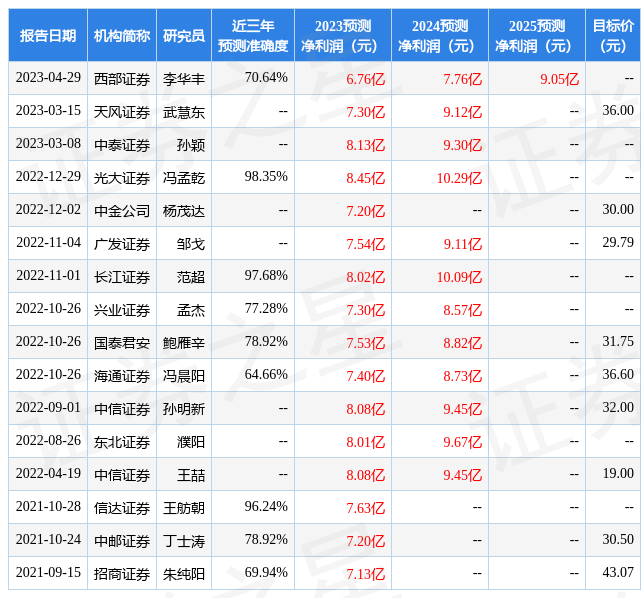Select the 中金公司 institution cell
641x598 pixels.
[x=122, y=211]
